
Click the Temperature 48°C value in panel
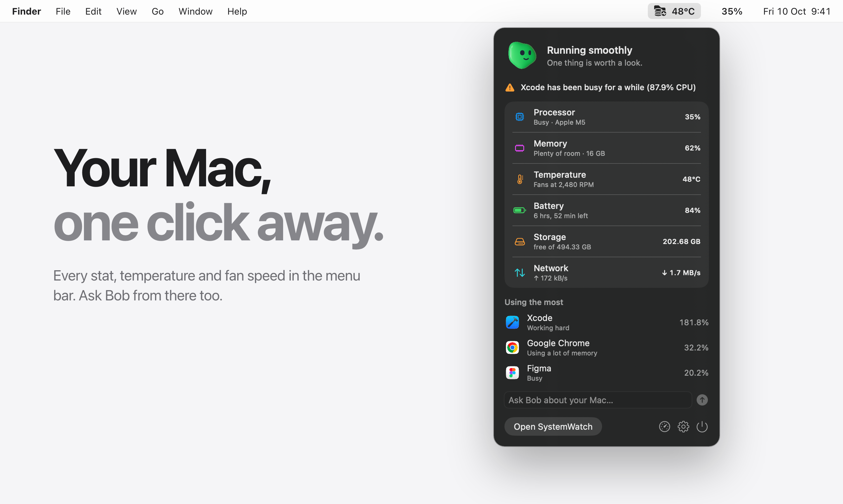coord(691,179)
